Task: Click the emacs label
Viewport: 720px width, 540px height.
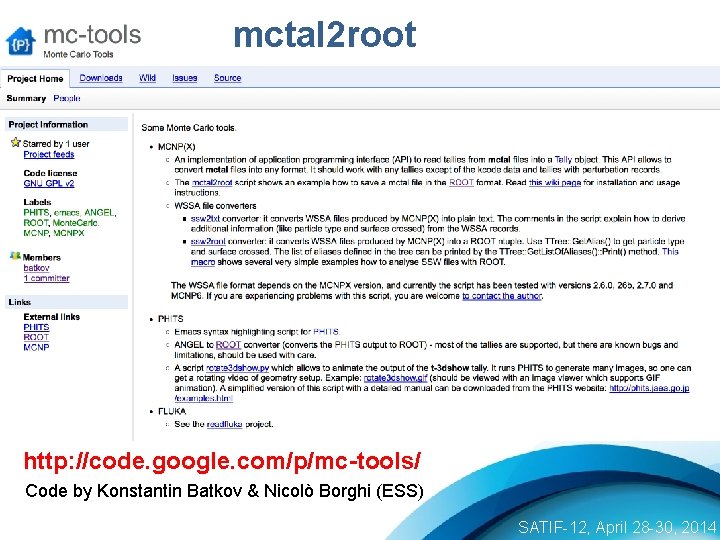Action: 67,212
